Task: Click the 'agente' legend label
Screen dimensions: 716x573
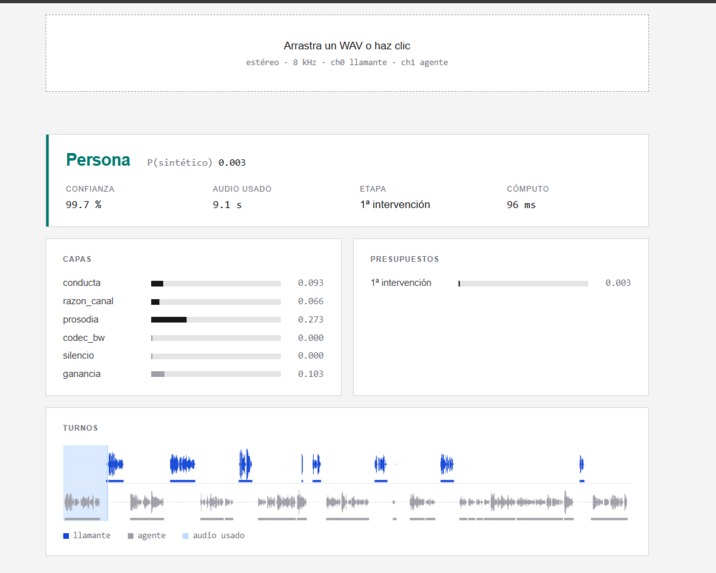Action: [x=152, y=535]
